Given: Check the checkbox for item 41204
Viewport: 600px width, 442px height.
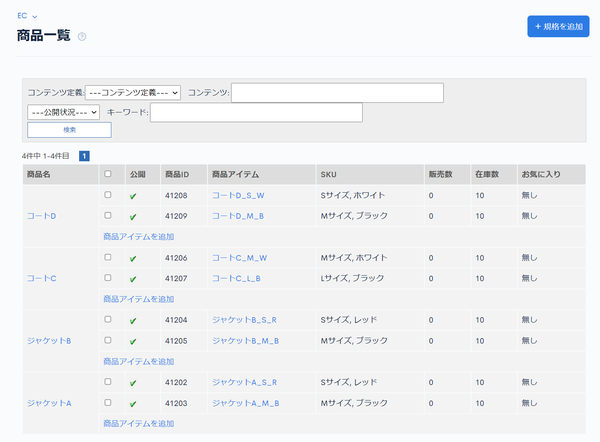Looking at the screenshot, I should [x=108, y=319].
